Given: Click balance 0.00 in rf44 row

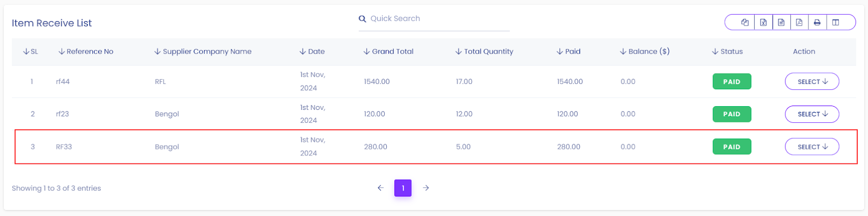Looking at the screenshot, I should click(628, 82).
